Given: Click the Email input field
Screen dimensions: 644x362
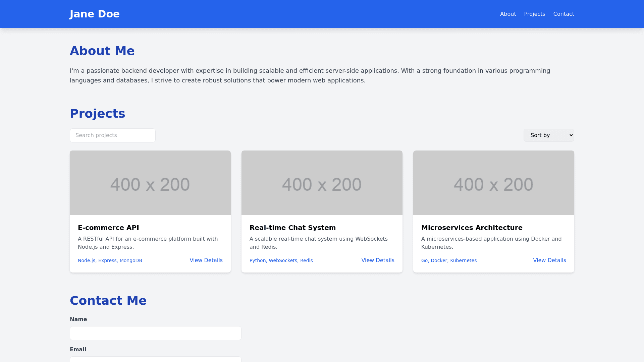Looking at the screenshot, I should pos(156,359).
